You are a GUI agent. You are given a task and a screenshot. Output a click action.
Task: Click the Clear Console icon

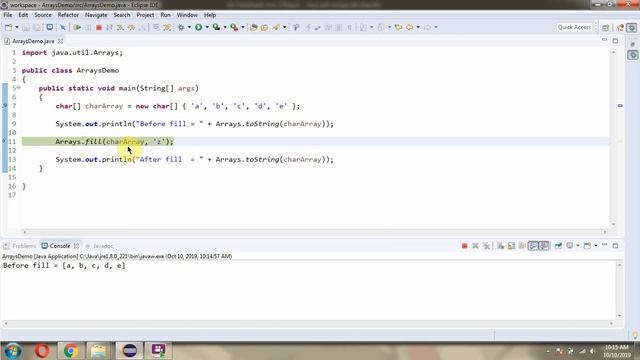tap(500, 246)
